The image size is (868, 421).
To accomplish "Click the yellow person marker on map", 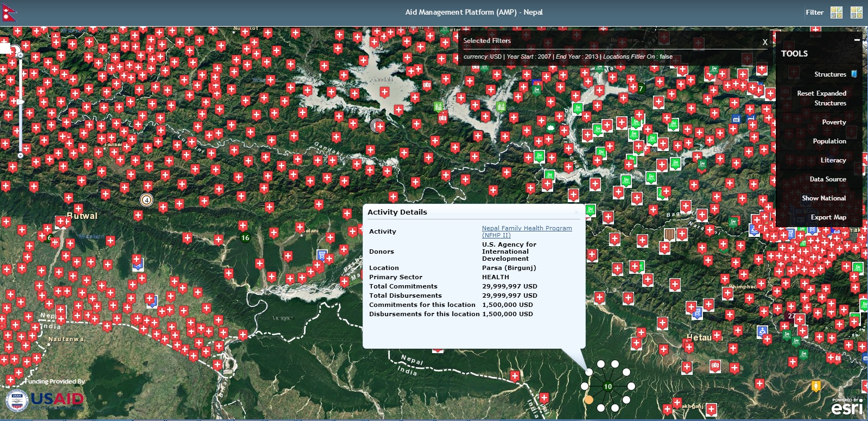I will click(x=816, y=386).
